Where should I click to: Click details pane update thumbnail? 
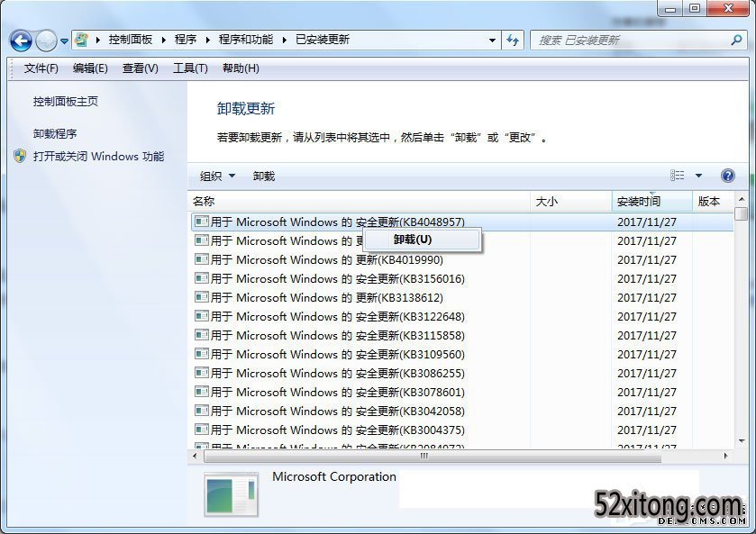pos(232,495)
